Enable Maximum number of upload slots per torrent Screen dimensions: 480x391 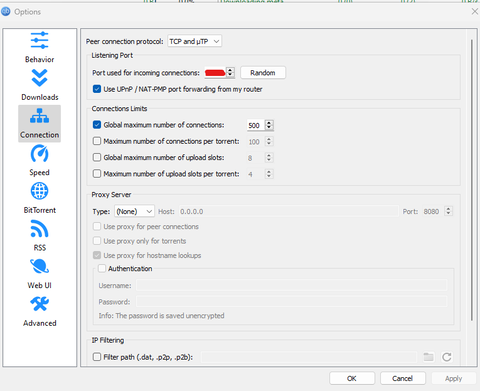pyautogui.click(x=97, y=173)
